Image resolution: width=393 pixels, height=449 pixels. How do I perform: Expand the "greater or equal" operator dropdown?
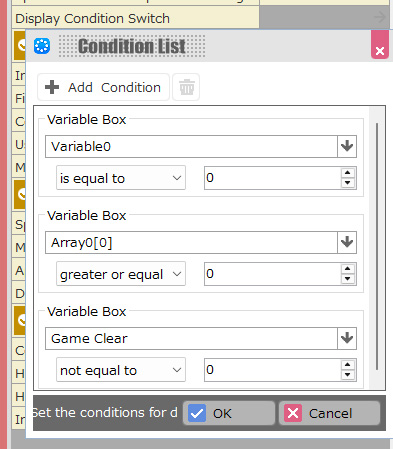(121, 274)
